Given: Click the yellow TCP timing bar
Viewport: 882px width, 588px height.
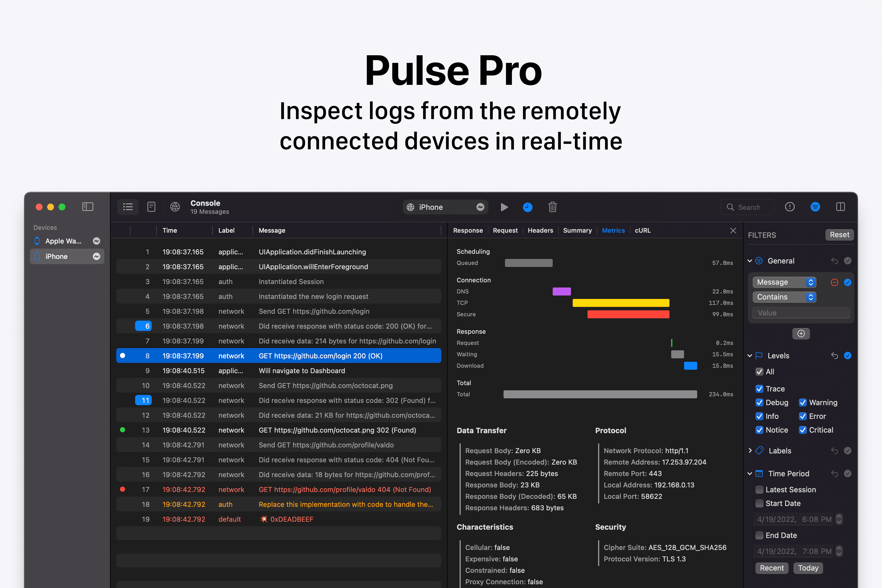Looking at the screenshot, I should pyautogui.click(x=621, y=303).
